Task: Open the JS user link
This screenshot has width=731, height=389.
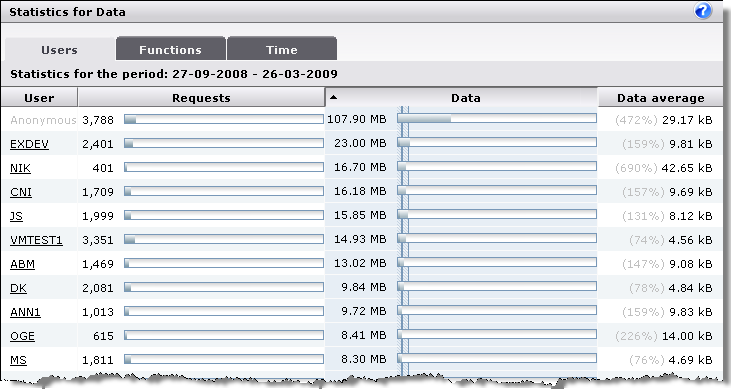Action: (x=16, y=216)
